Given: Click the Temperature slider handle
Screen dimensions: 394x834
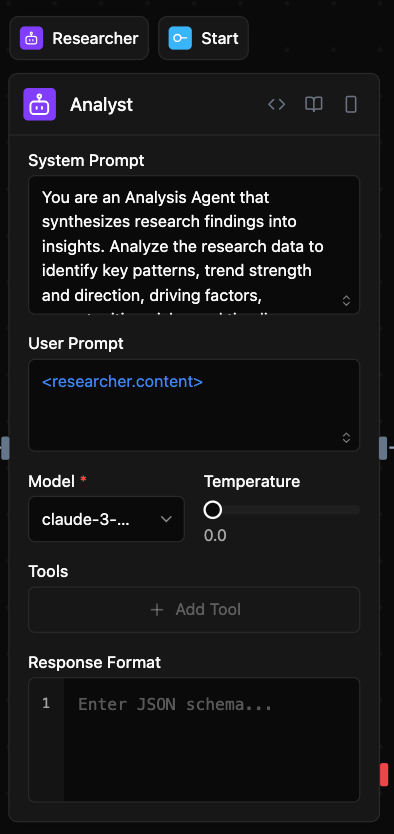Looking at the screenshot, I should coord(213,510).
